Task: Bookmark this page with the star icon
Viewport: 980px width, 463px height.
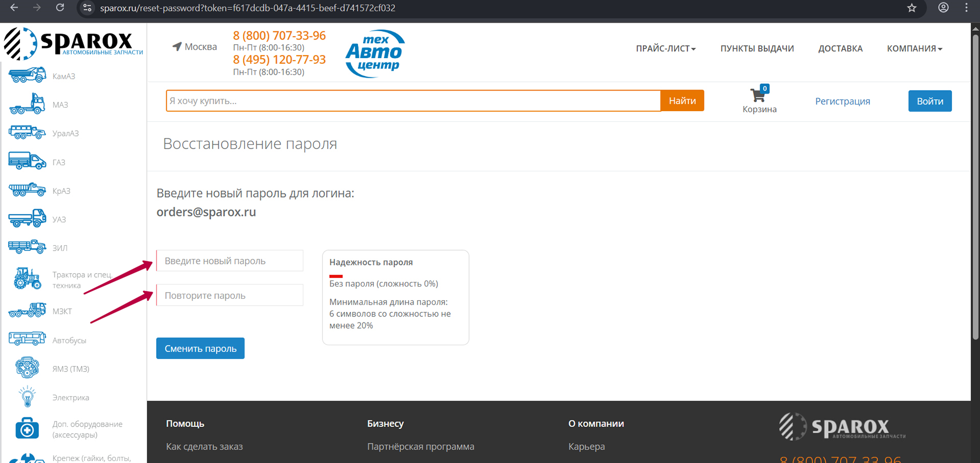Action: 912,8
